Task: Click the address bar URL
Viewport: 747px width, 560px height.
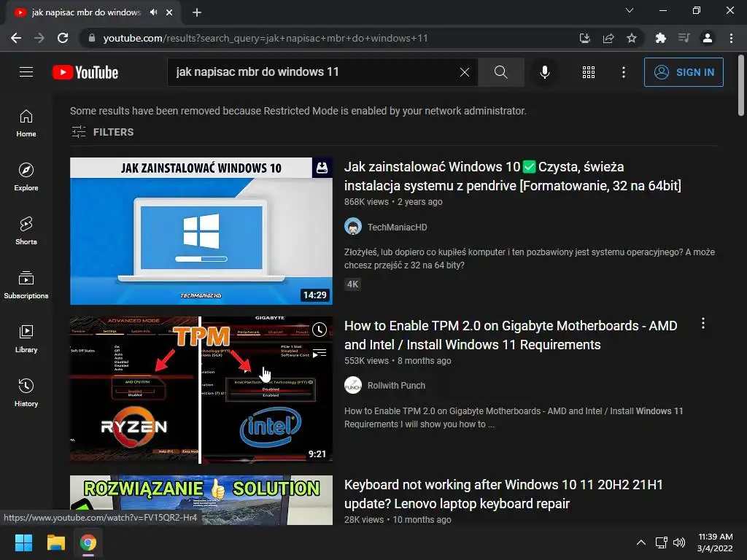Action: click(x=266, y=38)
